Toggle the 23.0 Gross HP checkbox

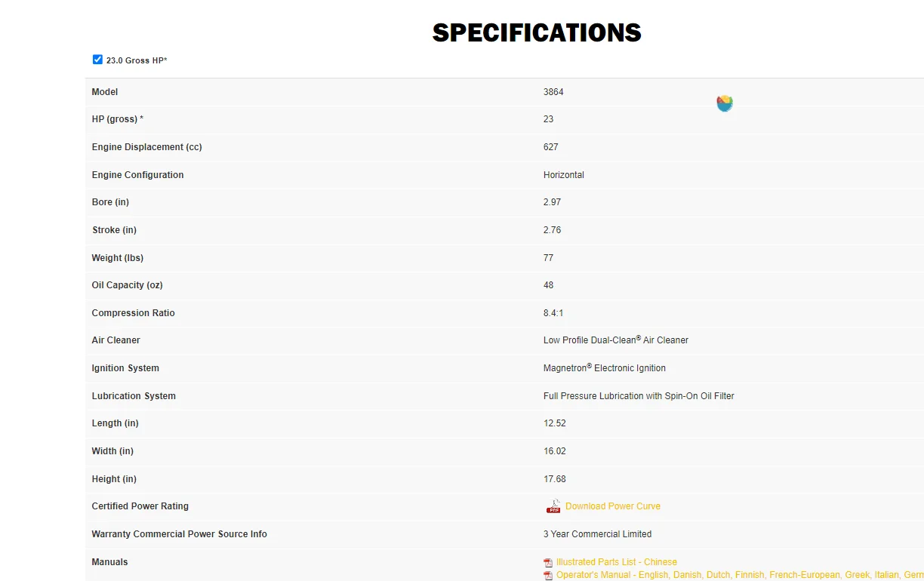point(97,60)
